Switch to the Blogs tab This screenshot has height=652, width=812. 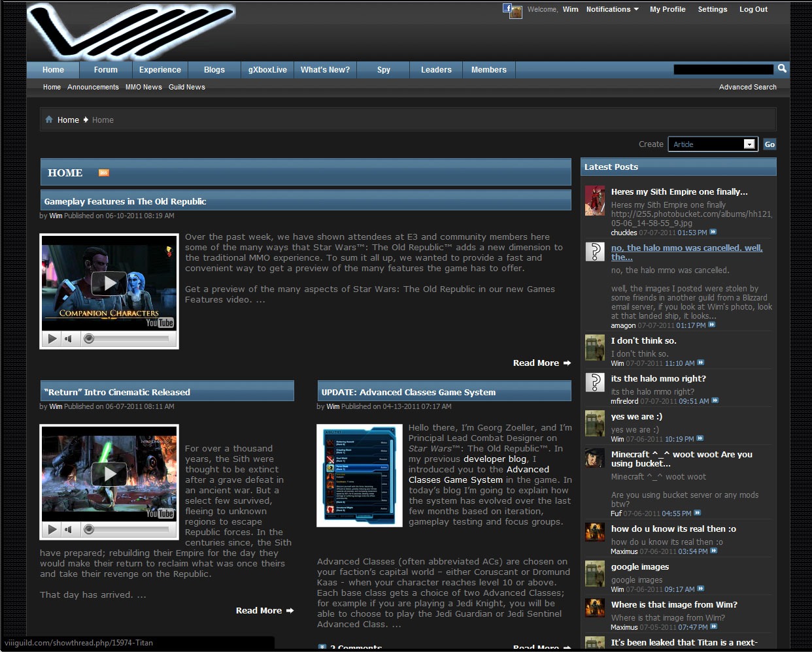[214, 70]
